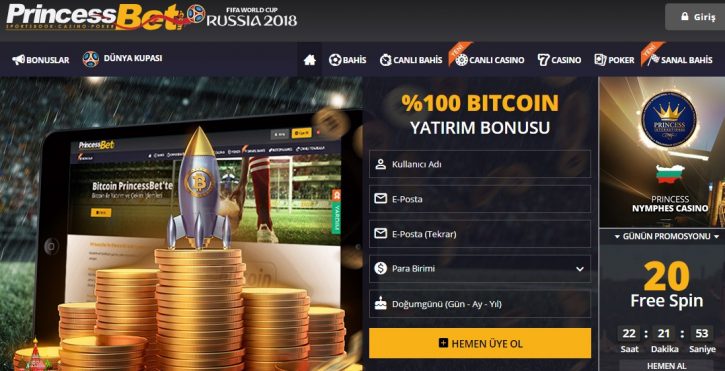Open the Princess Nymphes Casino banner
This screenshot has height=371, width=725.
(x=662, y=152)
